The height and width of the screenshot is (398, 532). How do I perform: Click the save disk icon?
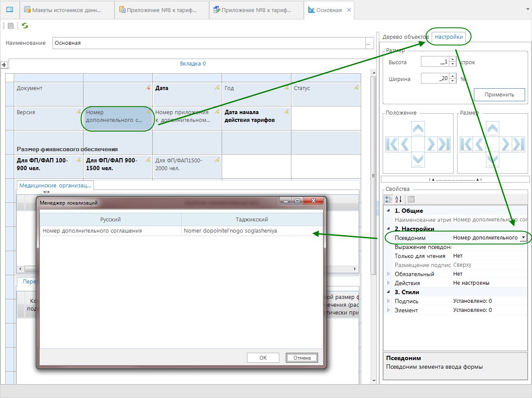(11, 26)
